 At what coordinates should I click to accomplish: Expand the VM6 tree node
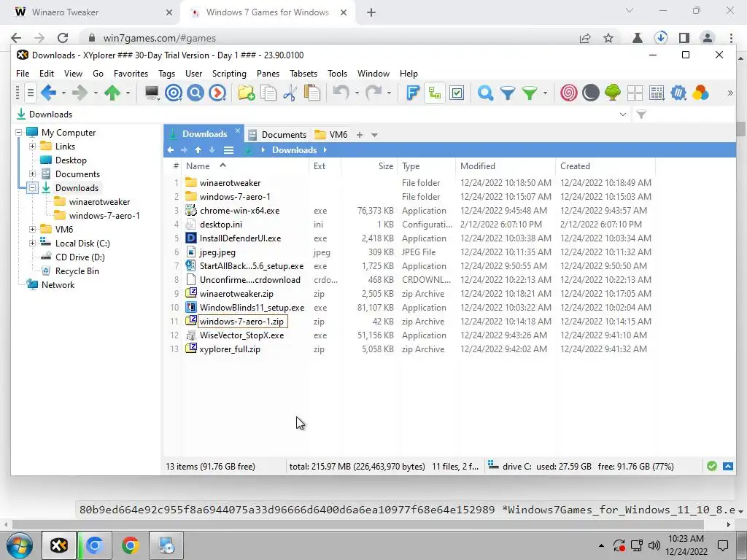pos(32,229)
